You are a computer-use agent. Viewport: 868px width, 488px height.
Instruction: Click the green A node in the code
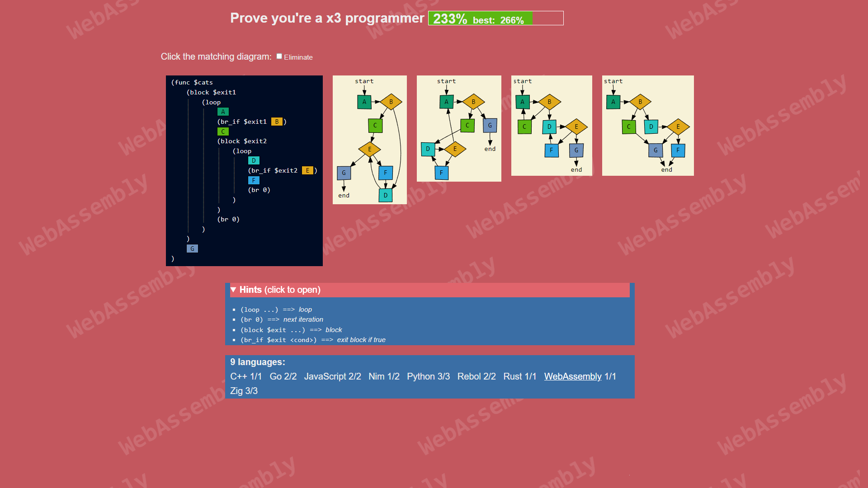pyautogui.click(x=223, y=111)
